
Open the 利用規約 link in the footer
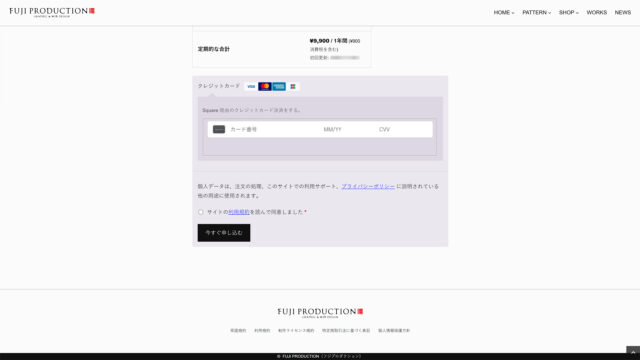tap(262, 331)
